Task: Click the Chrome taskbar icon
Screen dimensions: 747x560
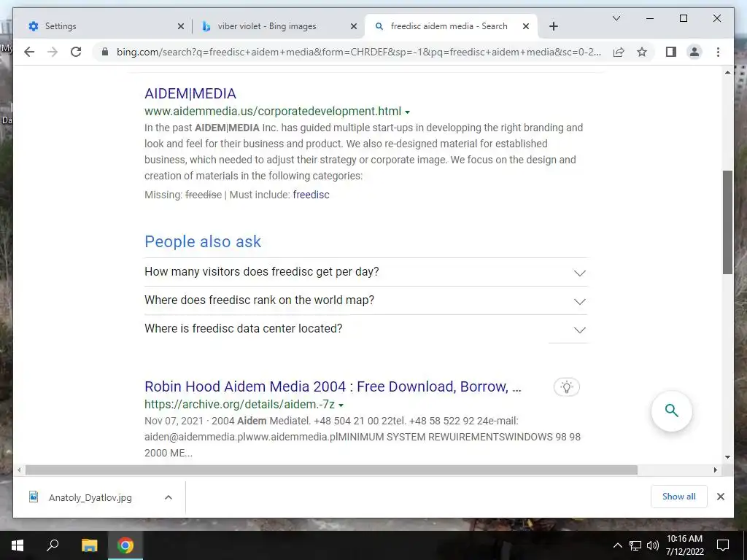Action: click(x=125, y=545)
